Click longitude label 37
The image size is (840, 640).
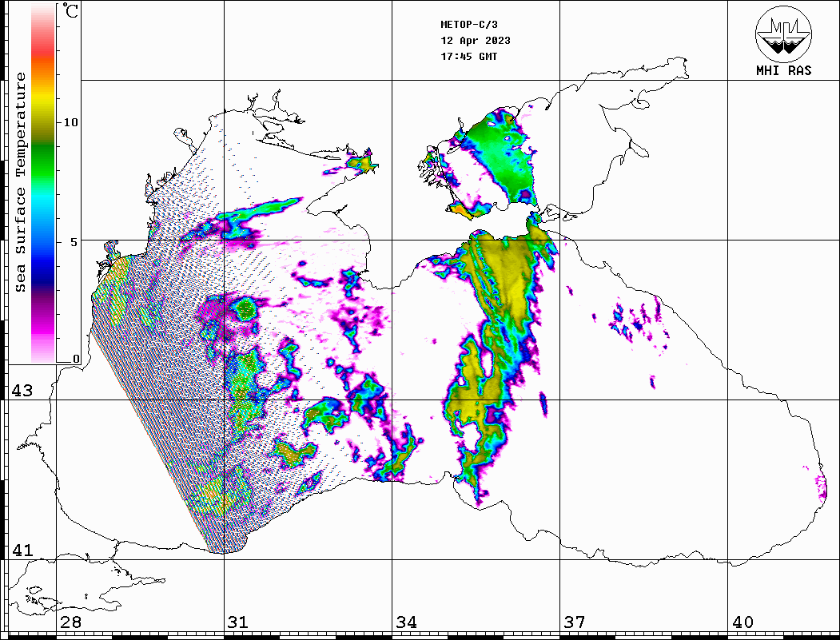[575, 622]
